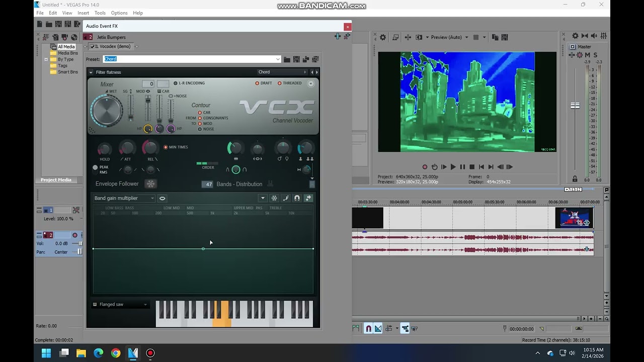Open the round options arrow beside THREADED
The image size is (644, 362).
pos(310,83)
